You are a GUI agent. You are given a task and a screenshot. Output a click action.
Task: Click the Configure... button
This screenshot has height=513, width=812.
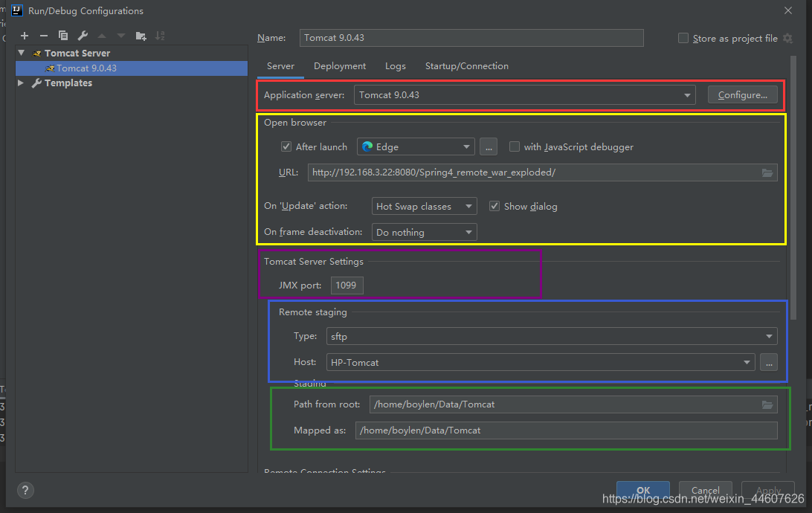point(743,94)
